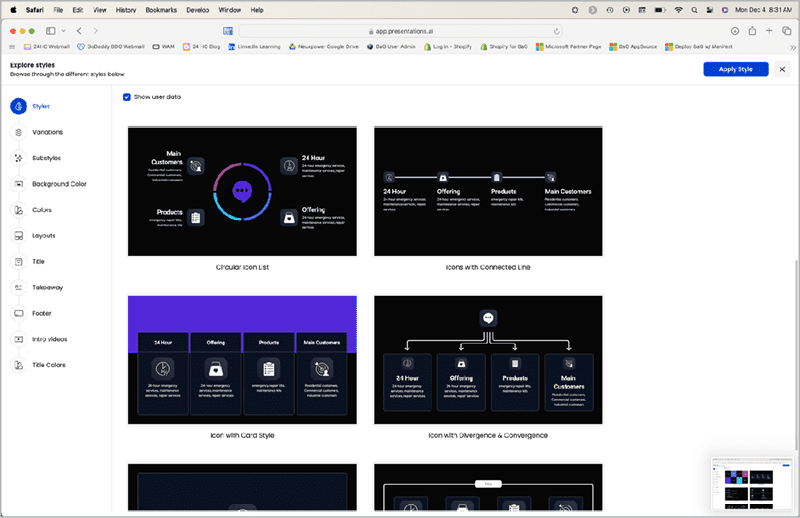Open the View menu
Viewport: 800px width, 518px height.
pyautogui.click(x=99, y=10)
